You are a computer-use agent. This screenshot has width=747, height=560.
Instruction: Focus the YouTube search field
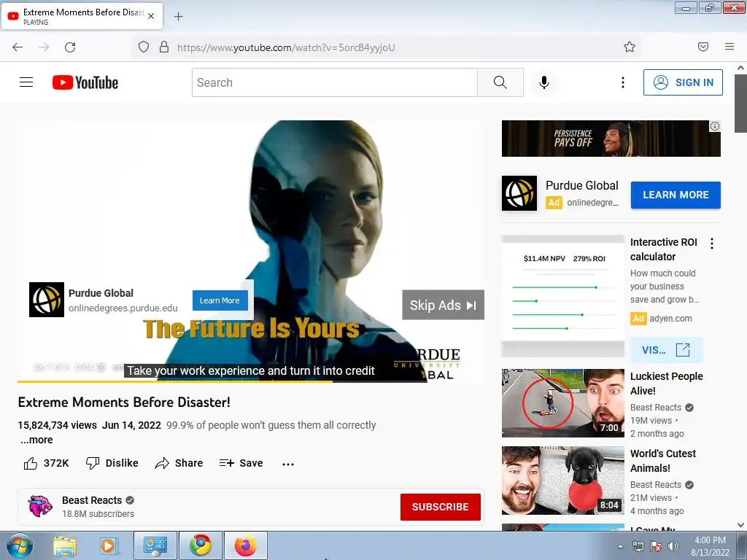(x=334, y=82)
